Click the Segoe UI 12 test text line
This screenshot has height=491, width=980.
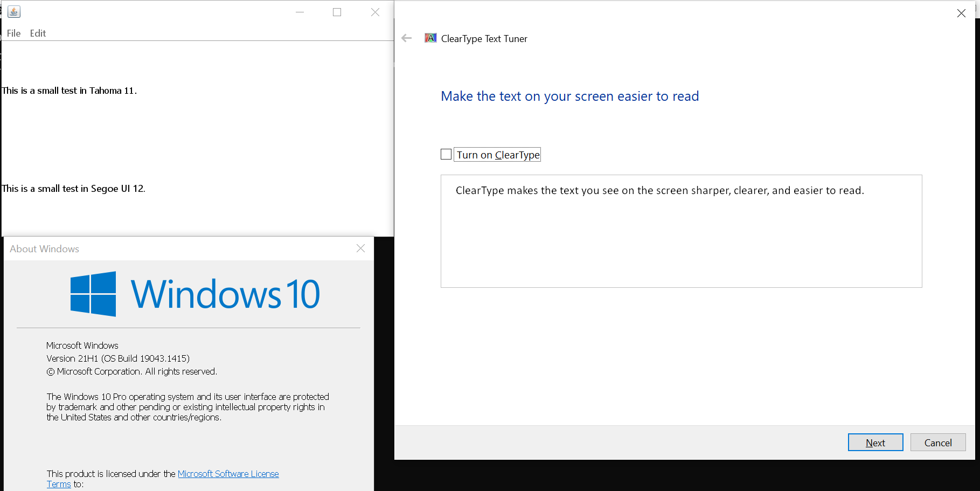(x=73, y=189)
